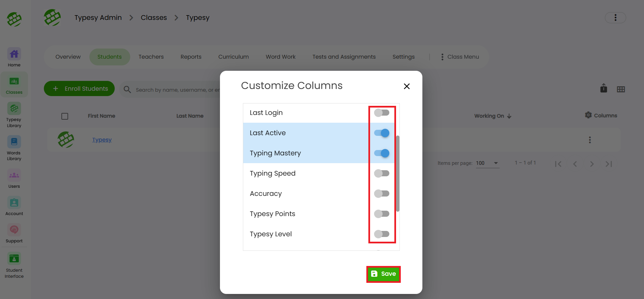Open the Support sidebar icon

point(14,230)
